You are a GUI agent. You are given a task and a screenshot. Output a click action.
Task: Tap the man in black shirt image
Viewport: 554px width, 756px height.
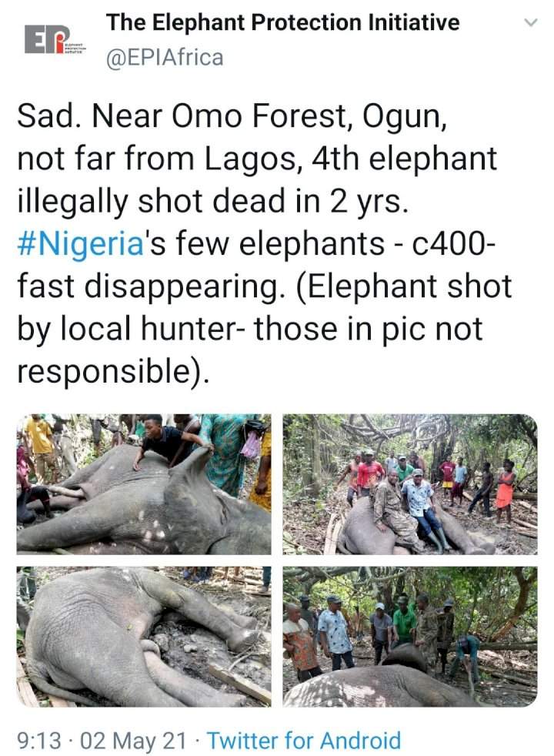tap(169, 441)
